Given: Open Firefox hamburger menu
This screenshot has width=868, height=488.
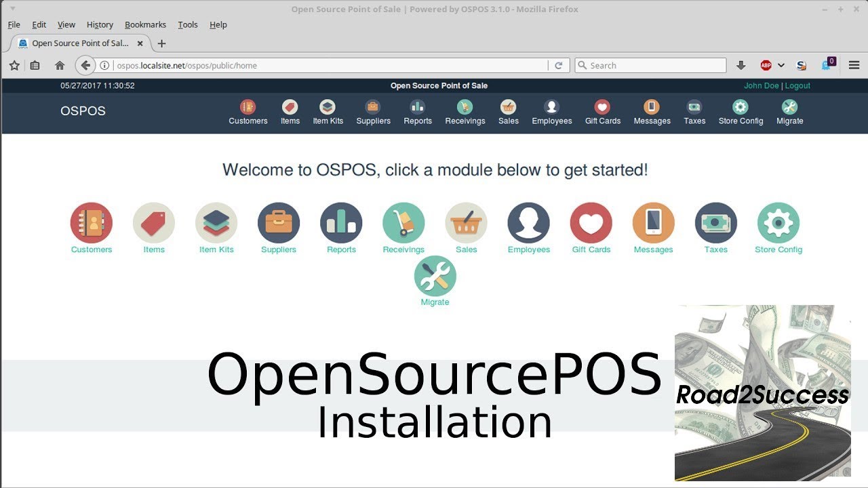Looking at the screenshot, I should click(x=854, y=65).
